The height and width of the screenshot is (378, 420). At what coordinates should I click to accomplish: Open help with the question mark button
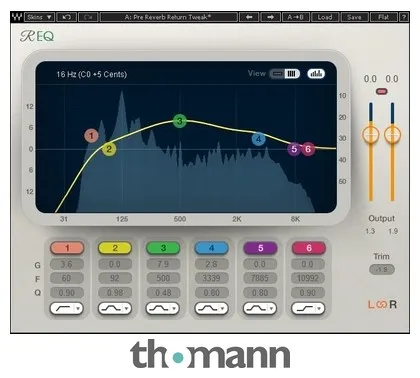(x=404, y=17)
